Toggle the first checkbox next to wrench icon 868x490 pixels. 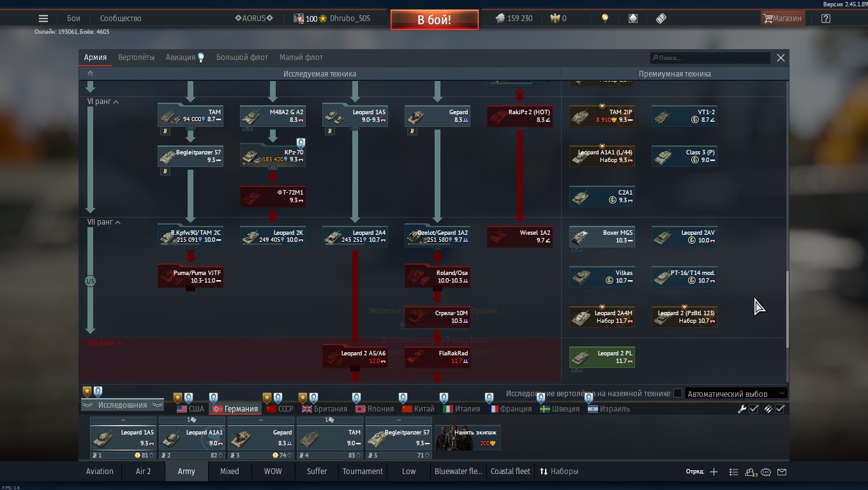tap(753, 409)
